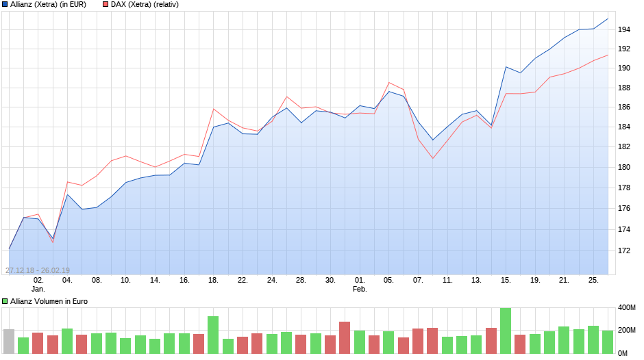Click the green Allianz Volumen legend square
This screenshot has width=644, height=360.
(5, 301)
